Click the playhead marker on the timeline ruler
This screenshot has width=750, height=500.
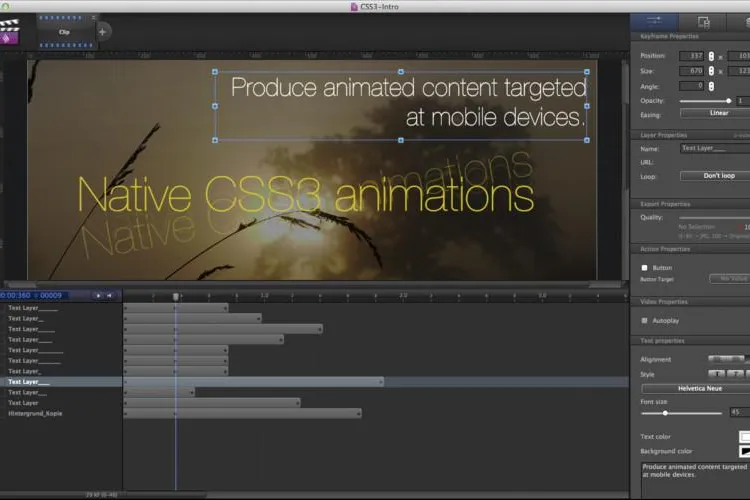pos(176,297)
